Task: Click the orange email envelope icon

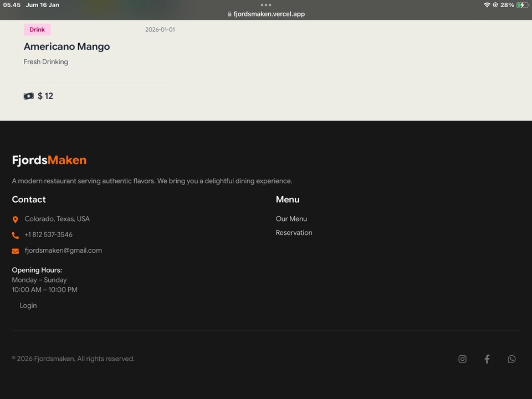Action: point(16,251)
